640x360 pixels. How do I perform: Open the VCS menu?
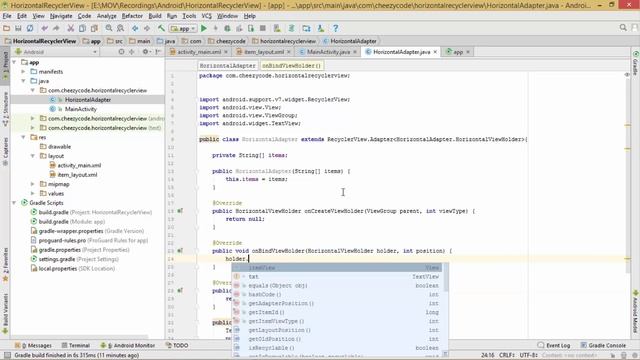tap(207, 16)
